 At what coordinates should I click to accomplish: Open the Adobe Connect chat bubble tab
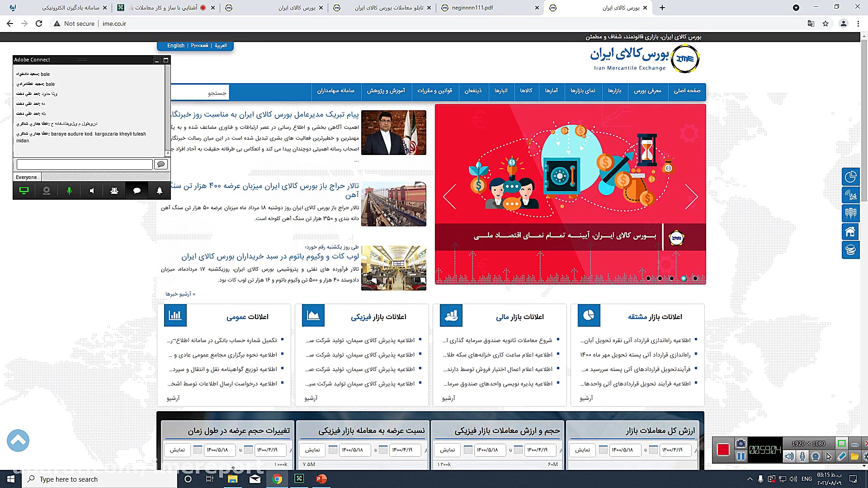137,191
